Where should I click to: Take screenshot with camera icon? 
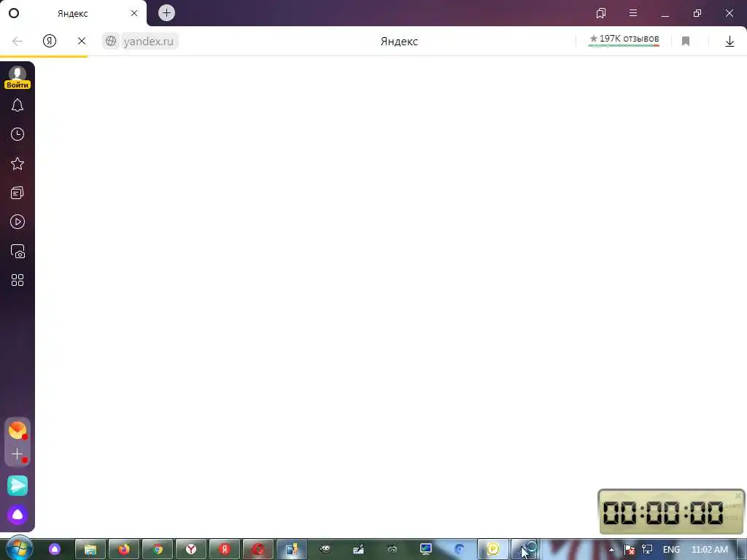click(18, 252)
